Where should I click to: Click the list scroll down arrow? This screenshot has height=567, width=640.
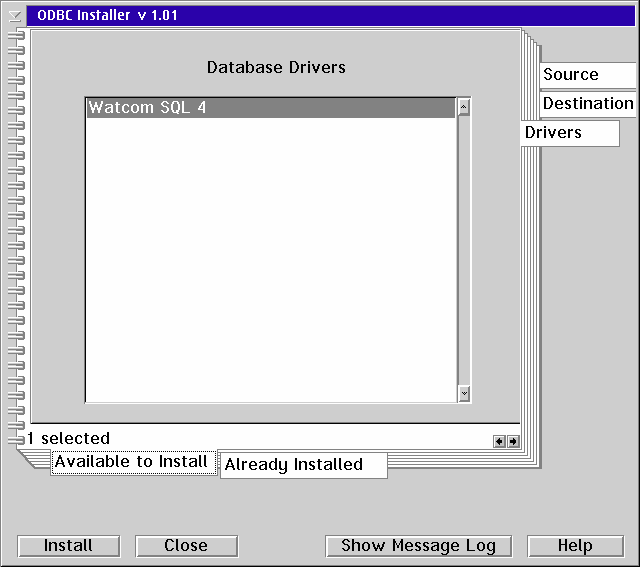click(464, 394)
